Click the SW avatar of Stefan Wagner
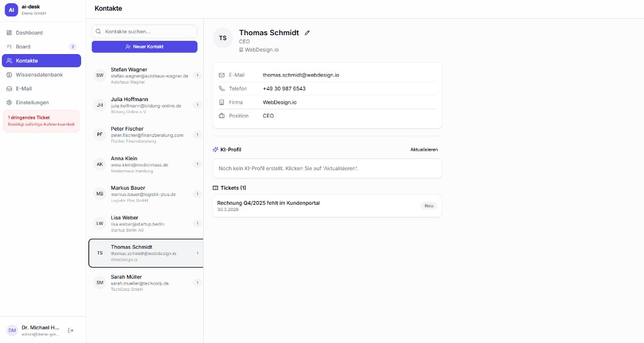 [x=99, y=75]
